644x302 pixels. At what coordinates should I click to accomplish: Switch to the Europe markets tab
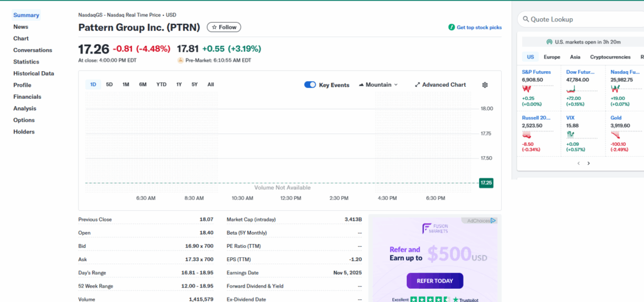(x=552, y=57)
